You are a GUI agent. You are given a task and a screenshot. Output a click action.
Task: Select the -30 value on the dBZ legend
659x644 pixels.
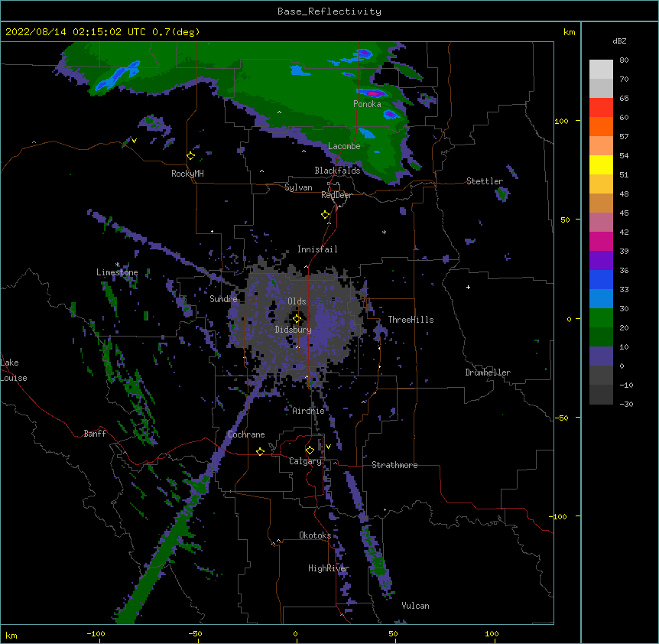coord(626,404)
